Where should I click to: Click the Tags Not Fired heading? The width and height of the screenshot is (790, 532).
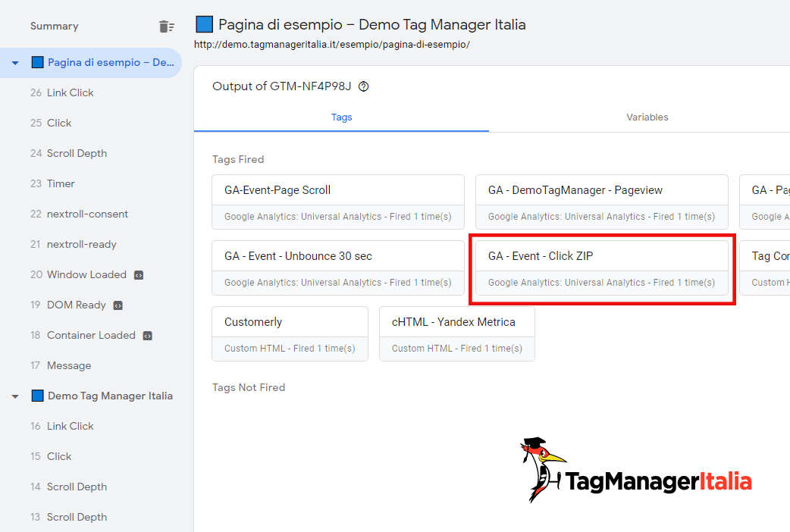[x=249, y=387]
